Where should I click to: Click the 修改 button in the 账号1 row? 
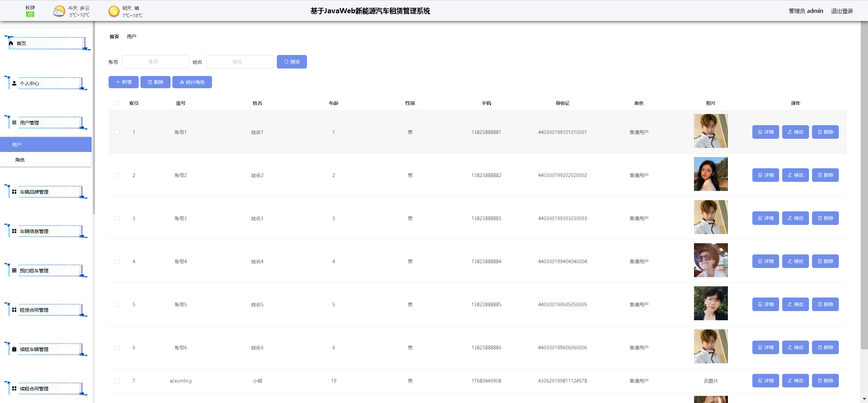click(795, 132)
